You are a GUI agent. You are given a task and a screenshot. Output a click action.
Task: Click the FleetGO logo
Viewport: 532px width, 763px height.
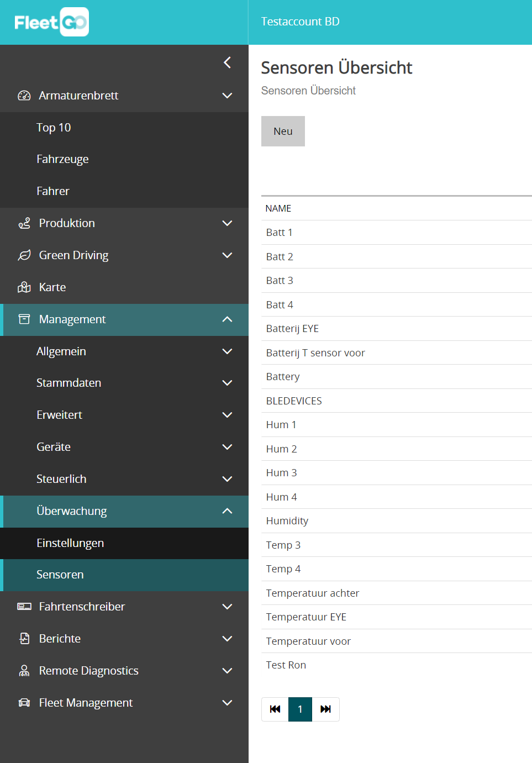51,22
